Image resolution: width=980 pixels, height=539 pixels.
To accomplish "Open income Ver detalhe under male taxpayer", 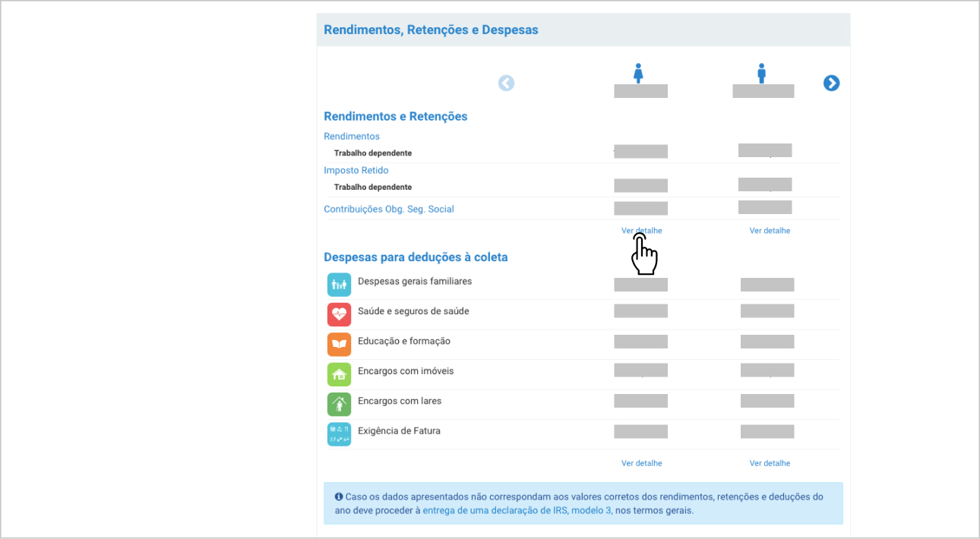I will pyautogui.click(x=770, y=231).
